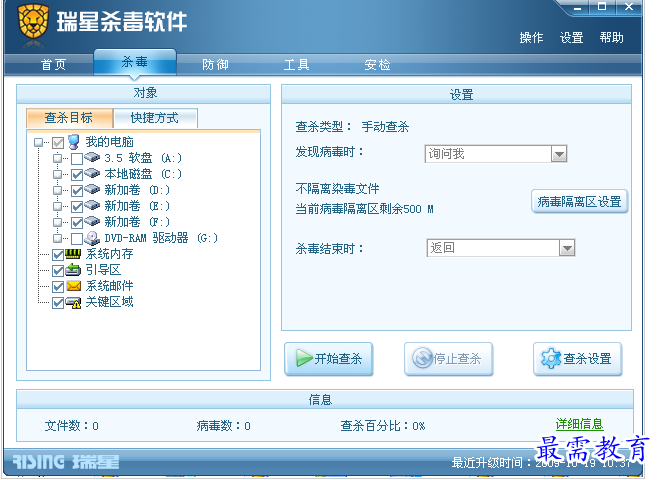This screenshot has width=658, height=480.
Task: Expand the 新加卷 (F:) node
Action: (57, 222)
